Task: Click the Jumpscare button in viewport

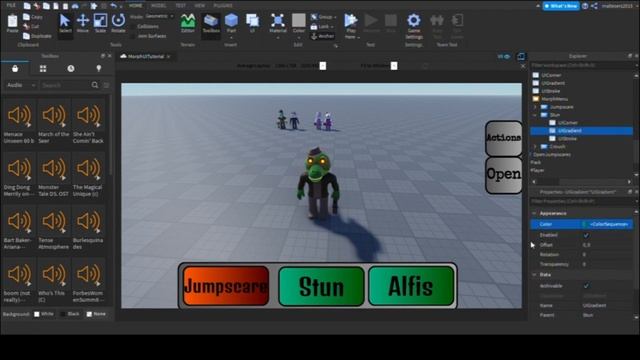Action: [226, 286]
